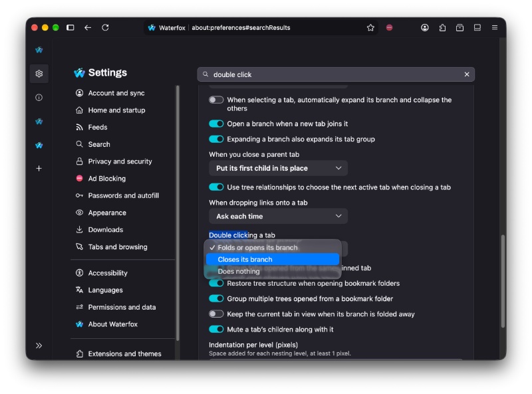Toggle Group multiple trees from bookmark folder
Screen dimensions: 532x394
216,299
